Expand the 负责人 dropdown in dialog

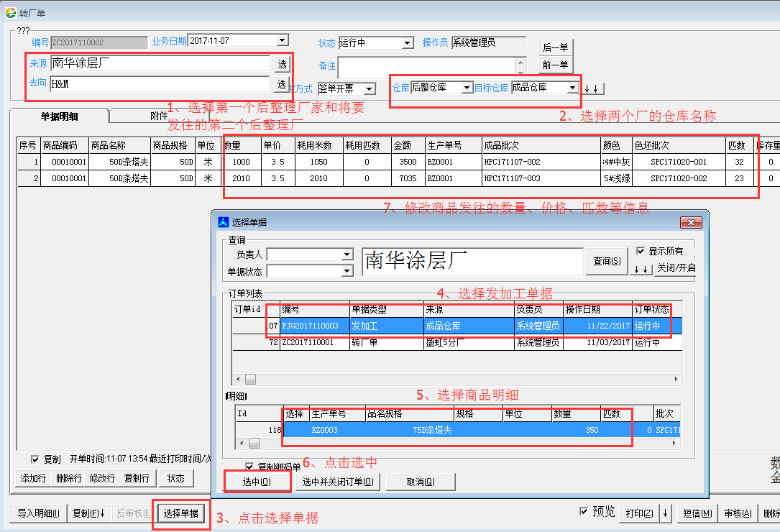pyautogui.click(x=347, y=254)
